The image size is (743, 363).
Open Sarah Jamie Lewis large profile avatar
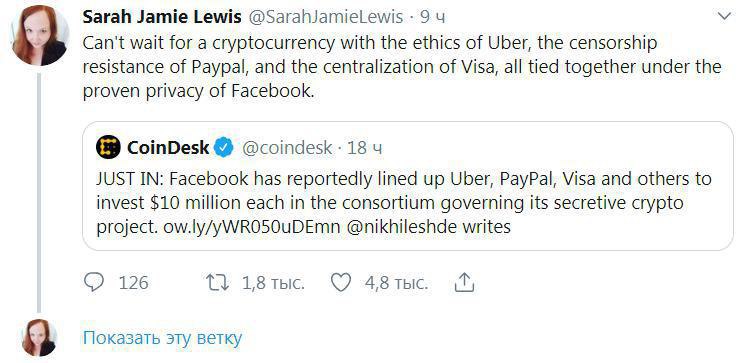click(40, 36)
